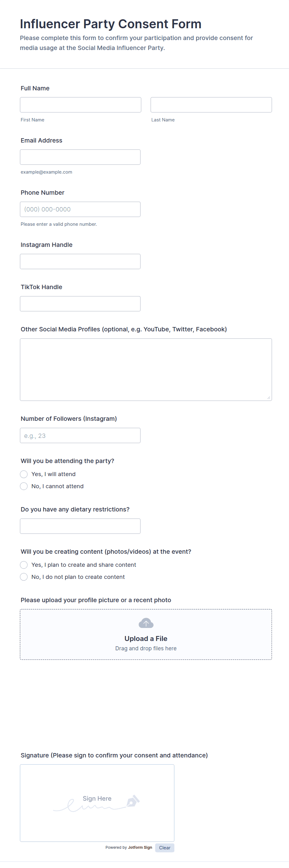This screenshot has width=289, height=868.
Task: Focus the Last Name input field
Action: click(x=211, y=105)
